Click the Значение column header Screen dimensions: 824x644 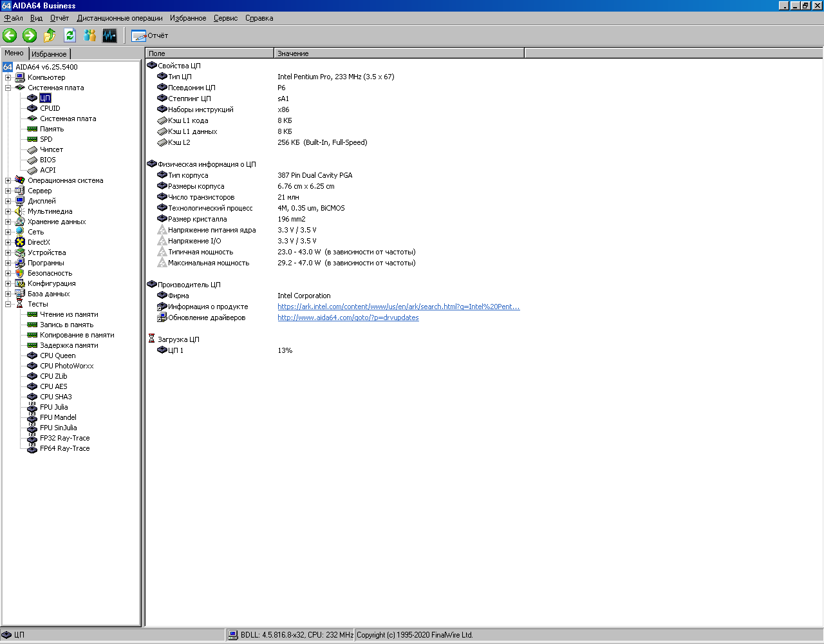tap(399, 53)
